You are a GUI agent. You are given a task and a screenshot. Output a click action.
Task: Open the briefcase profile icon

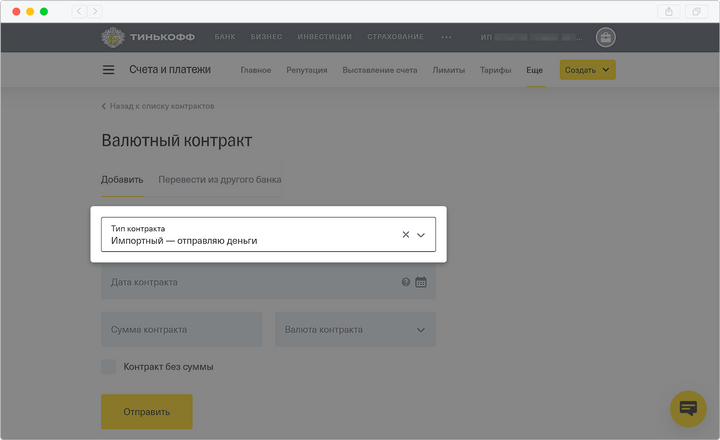(605, 38)
